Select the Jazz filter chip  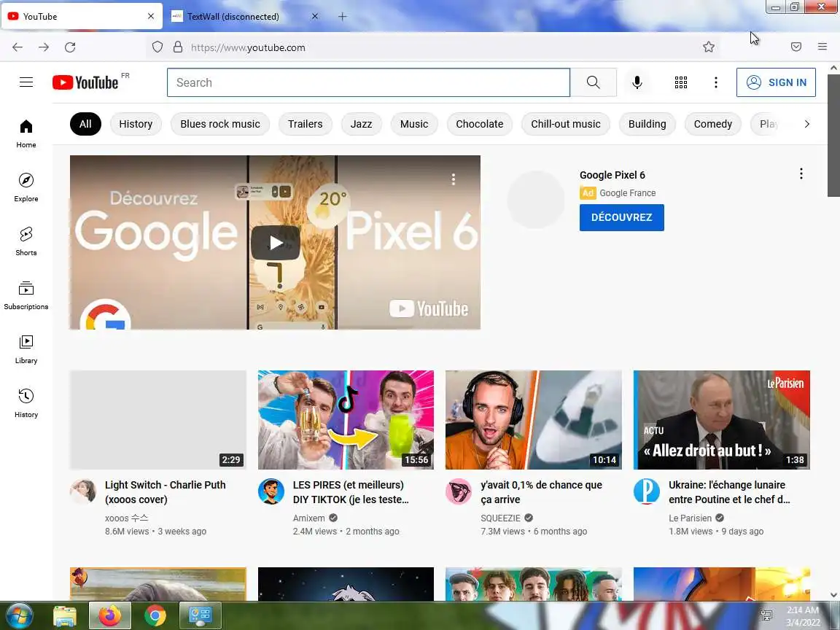pyautogui.click(x=361, y=124)
